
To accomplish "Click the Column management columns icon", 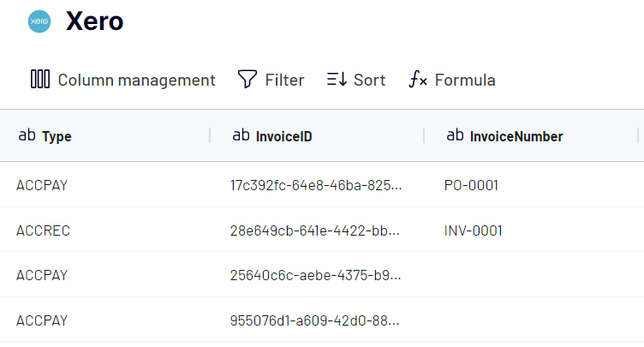I will (40, 79).
